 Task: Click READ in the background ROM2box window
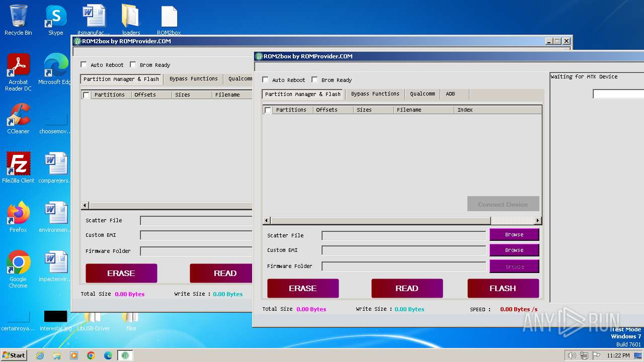(221, 274)
